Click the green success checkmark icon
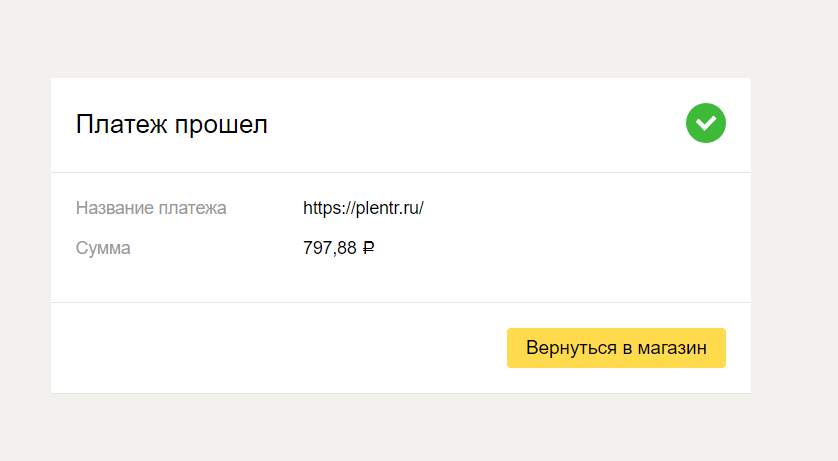Image resolution: width=838 pixels, height=461 pixels. pos(705,123)
